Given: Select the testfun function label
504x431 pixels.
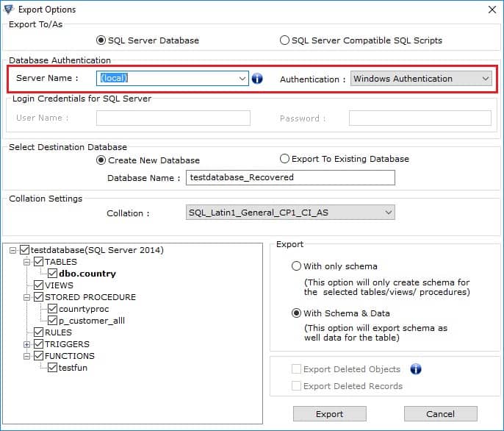Looking at the screenshot, I should point(73,368).
